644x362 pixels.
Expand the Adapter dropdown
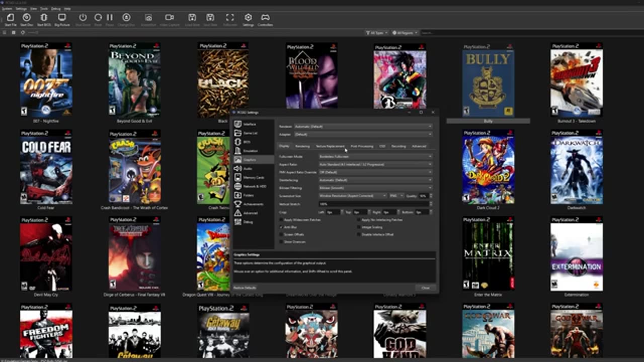click(x=363, y=134)
